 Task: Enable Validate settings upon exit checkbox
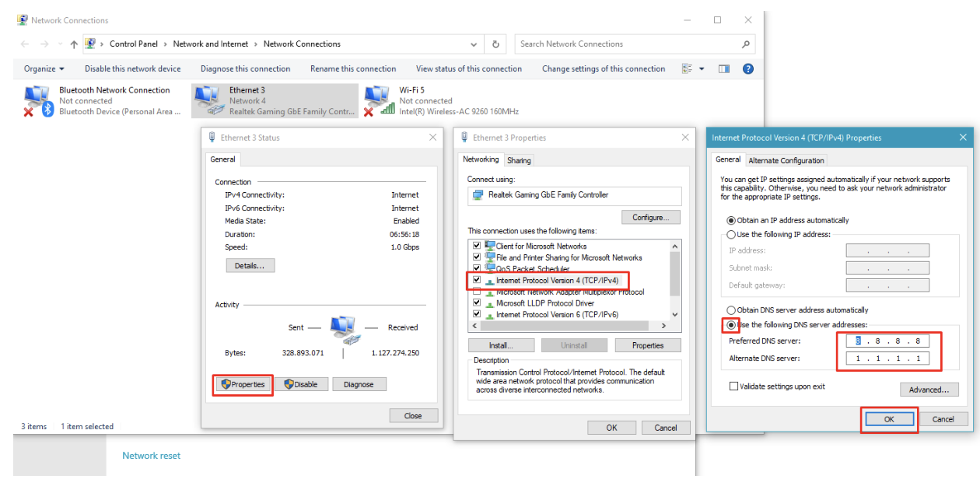pos(733,386)
